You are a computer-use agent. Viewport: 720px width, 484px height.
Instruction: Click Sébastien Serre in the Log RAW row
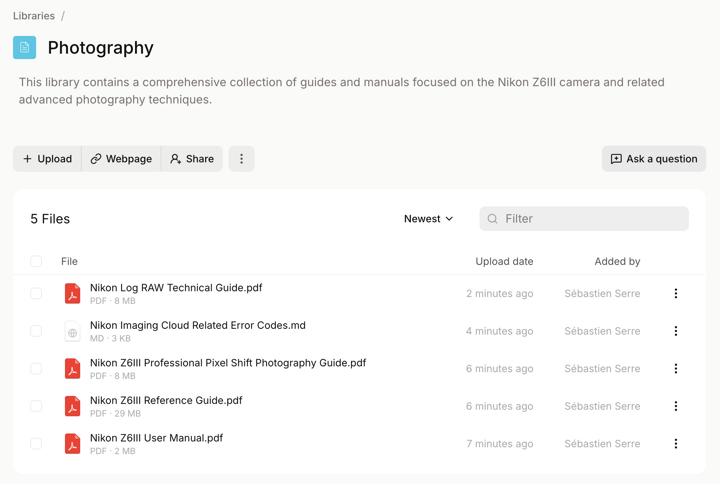[602, 294]
